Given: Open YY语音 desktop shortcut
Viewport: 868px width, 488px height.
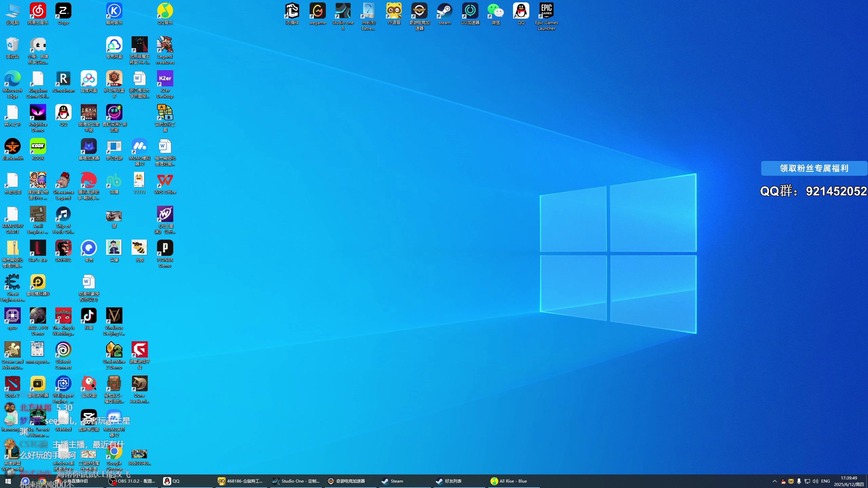Looking at the screenshot, I should click(x=394, y=14).
